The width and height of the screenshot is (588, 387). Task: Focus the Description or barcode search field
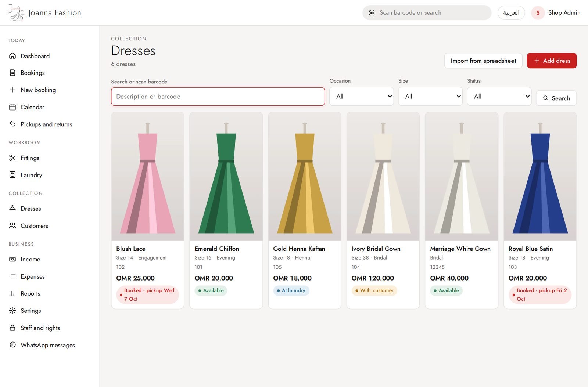pos(218,96)
